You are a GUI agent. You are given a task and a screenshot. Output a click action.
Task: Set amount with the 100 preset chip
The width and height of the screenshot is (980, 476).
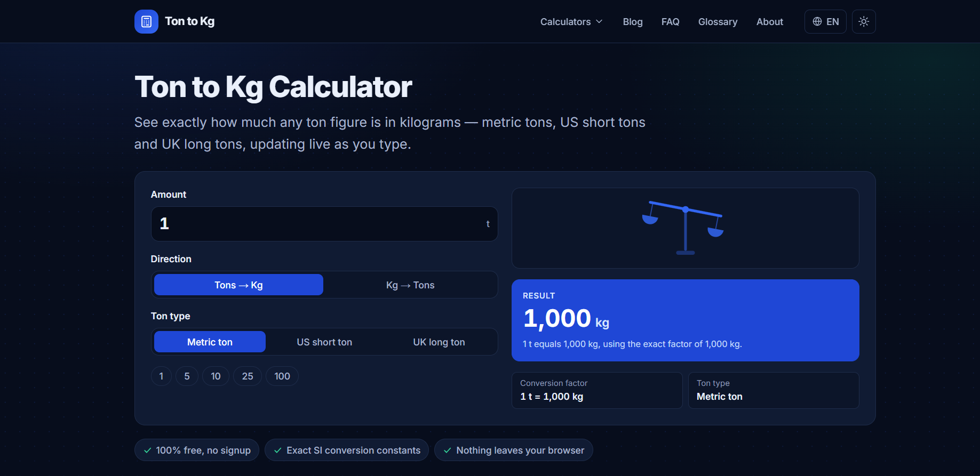pos(282,376)
